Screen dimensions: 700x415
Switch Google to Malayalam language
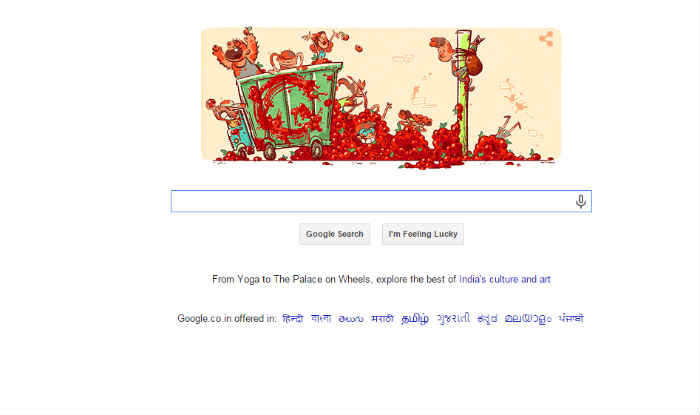528,319
